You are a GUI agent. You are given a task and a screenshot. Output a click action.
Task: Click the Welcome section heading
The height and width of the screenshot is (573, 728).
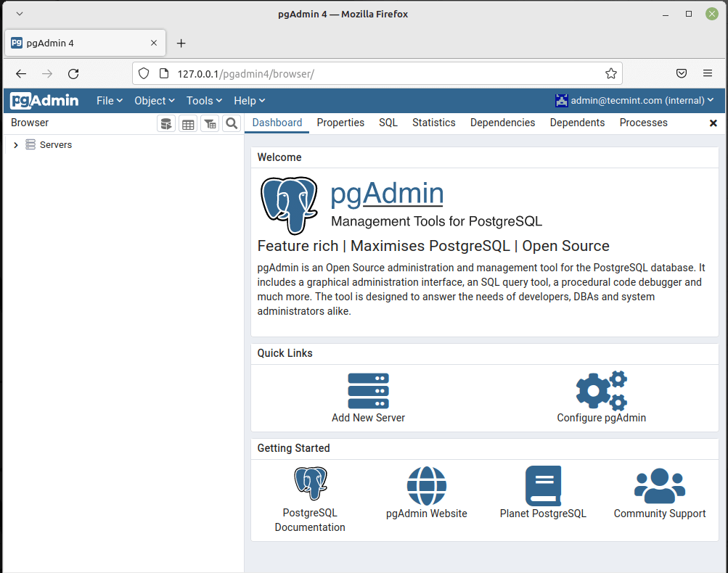pyautogui.click(x=279, y=157)
